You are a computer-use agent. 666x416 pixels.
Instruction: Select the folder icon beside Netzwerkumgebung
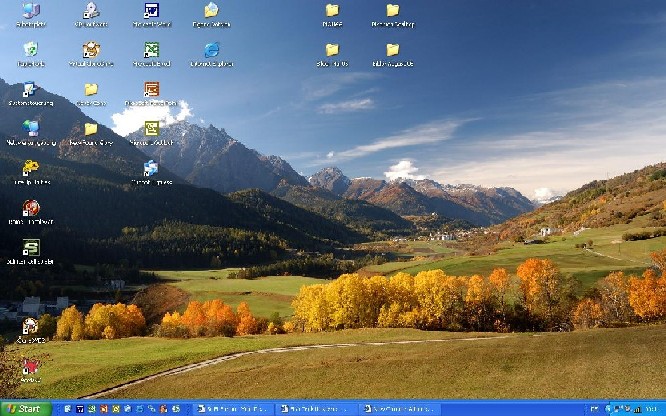[91, 129]
